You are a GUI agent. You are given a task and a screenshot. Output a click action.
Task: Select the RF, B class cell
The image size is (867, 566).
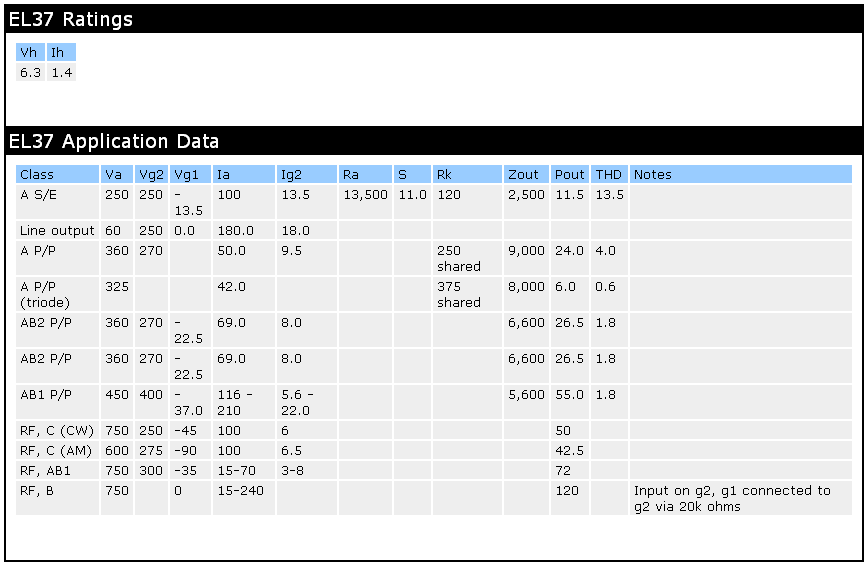click(x=58, y=498)
